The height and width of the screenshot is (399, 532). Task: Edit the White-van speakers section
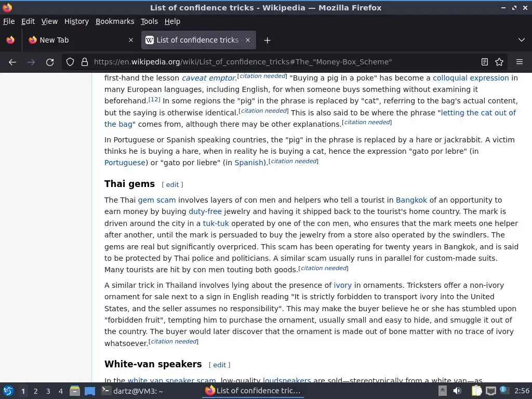(x=220, y=365)
